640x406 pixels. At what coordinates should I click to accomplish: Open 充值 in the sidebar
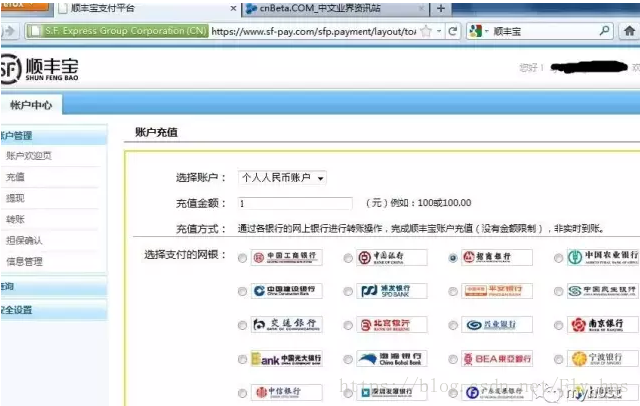(16, 177)
